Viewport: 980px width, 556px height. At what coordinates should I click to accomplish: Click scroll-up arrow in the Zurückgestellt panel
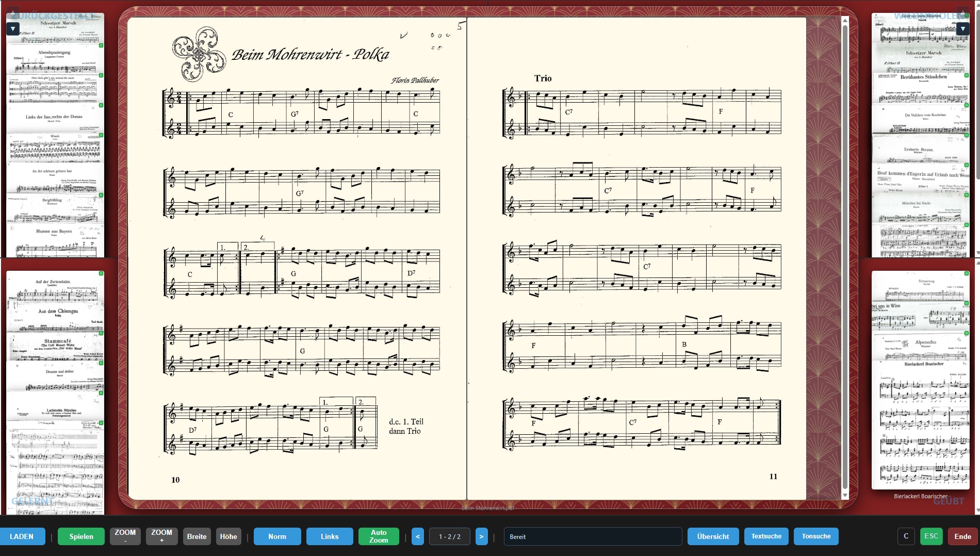pos(13,12)
